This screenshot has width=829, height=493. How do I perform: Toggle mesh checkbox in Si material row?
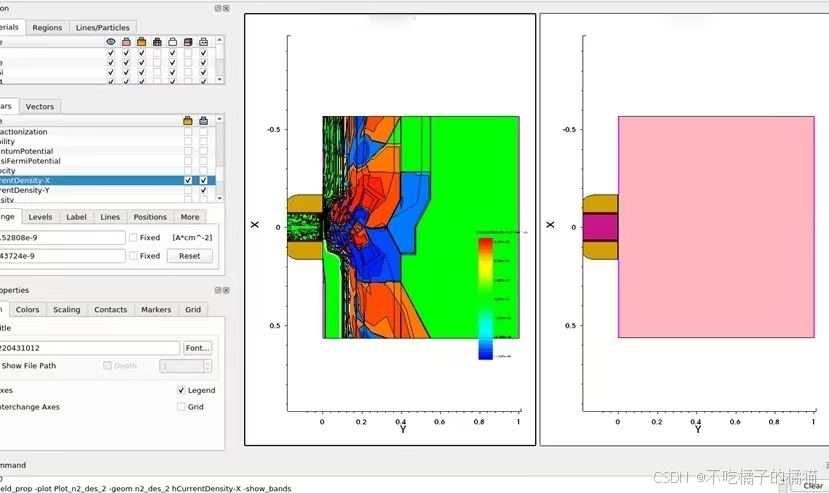(157, 72)
